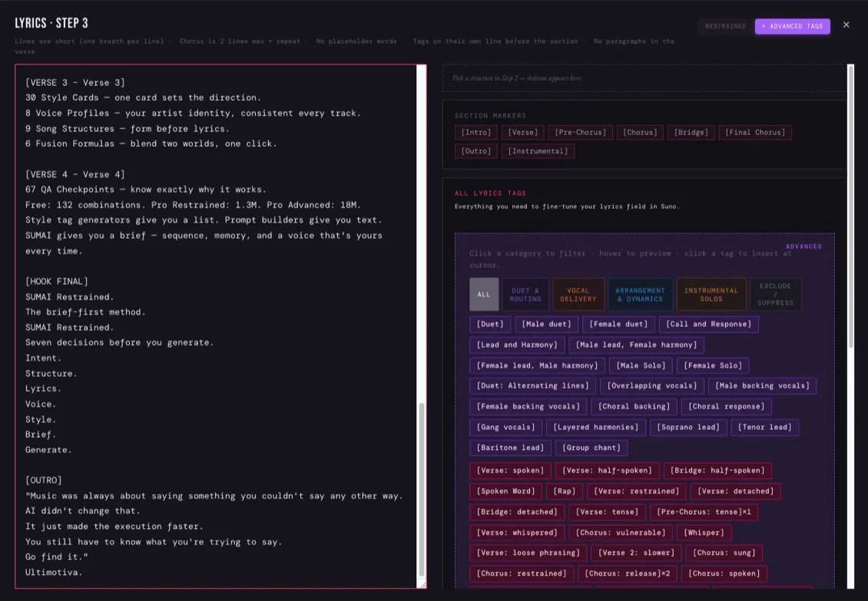Screen dimensions: 868x601
Task: Insert the [Verse: half-spoken] tag
Action: tap(608, 471)
